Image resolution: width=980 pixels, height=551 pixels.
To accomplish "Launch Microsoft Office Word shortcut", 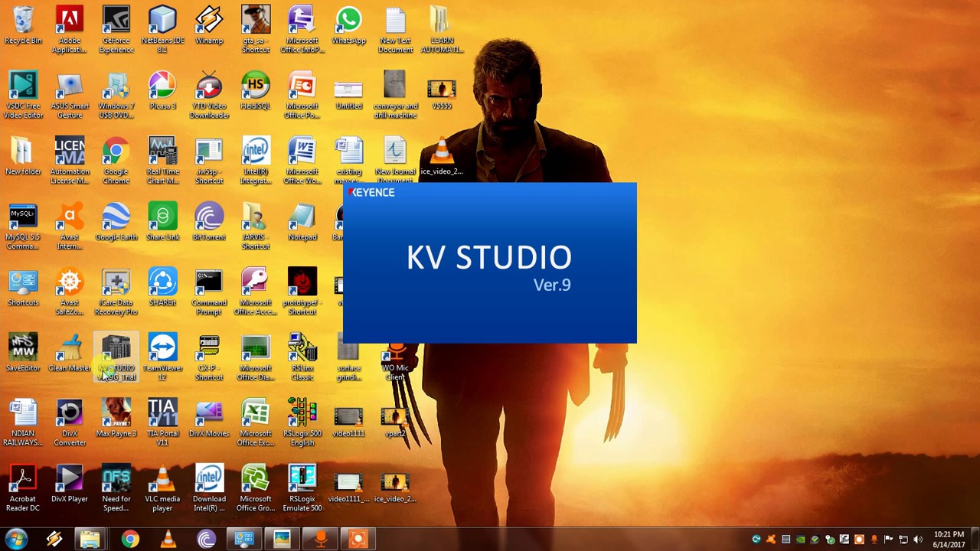I will (302, 161).
